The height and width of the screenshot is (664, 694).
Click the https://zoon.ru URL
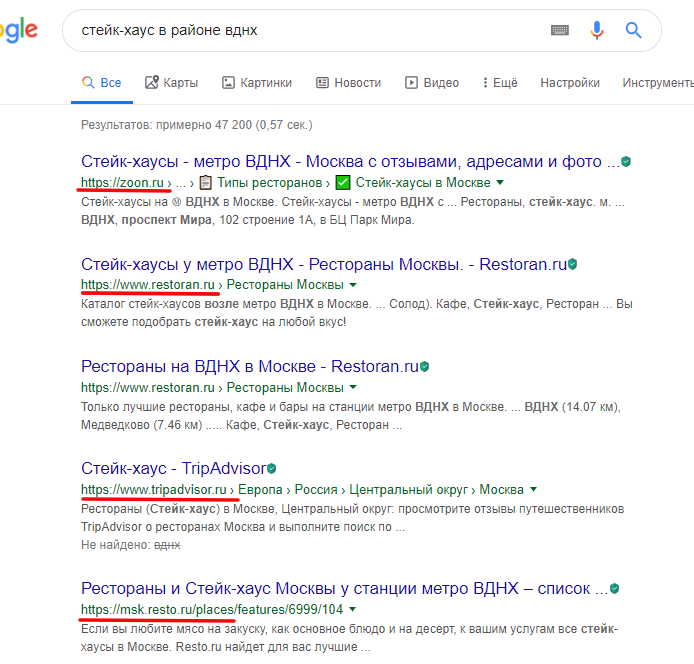pos(122,182)
